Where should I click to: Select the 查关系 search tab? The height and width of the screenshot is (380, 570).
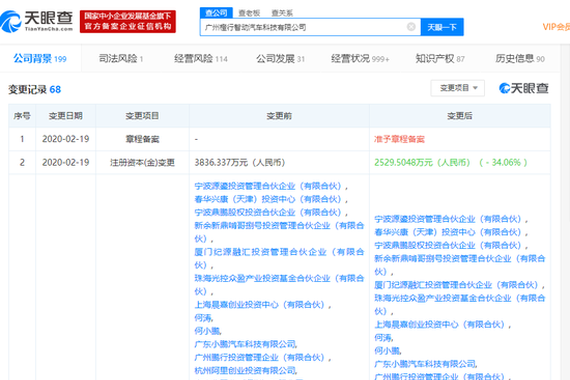coord(282,13)
